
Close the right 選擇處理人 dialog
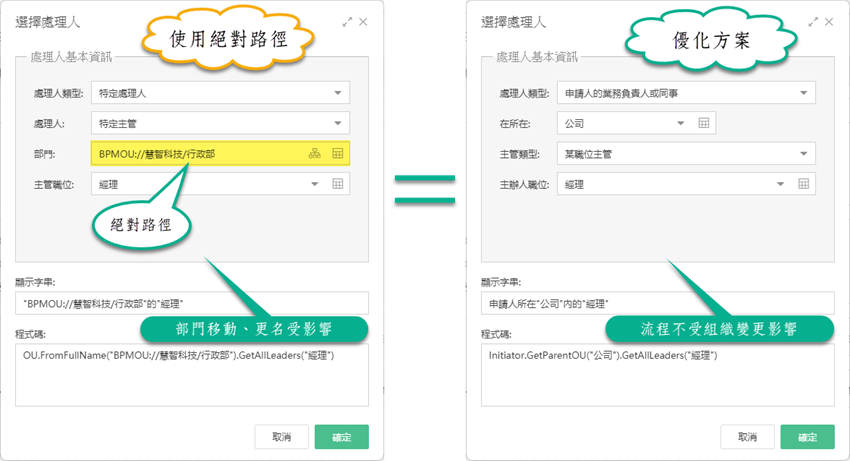tap(829, 22)
